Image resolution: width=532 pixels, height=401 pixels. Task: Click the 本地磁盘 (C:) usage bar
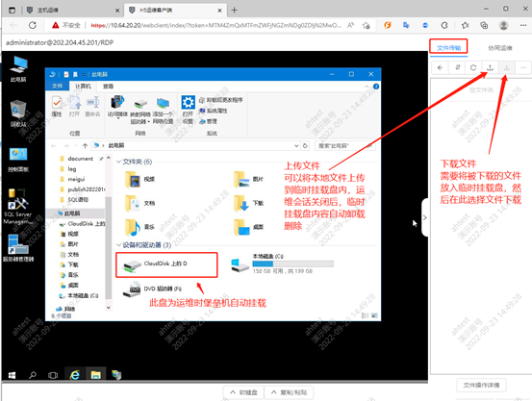click(292, 263)
